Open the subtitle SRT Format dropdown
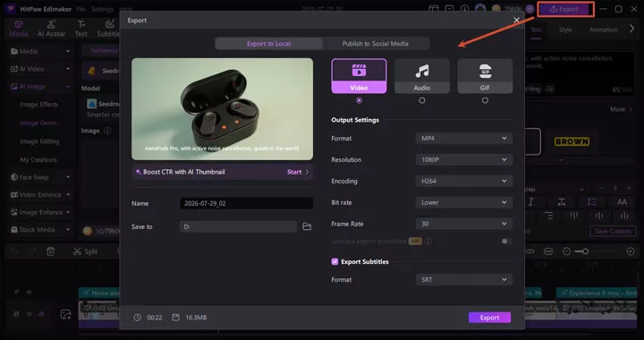Image resolution: width=644 pixels, height=340 pixels. [464, 280]
